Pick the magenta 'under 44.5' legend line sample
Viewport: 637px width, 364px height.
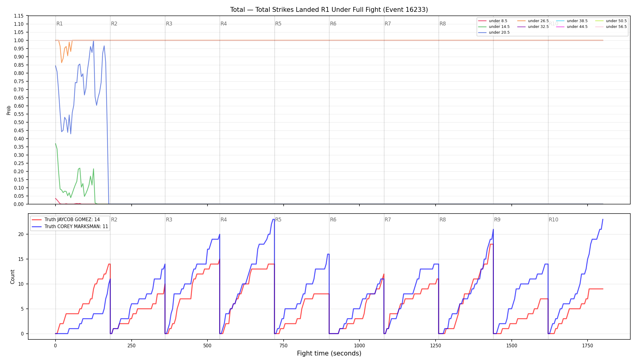pos(560,27)
